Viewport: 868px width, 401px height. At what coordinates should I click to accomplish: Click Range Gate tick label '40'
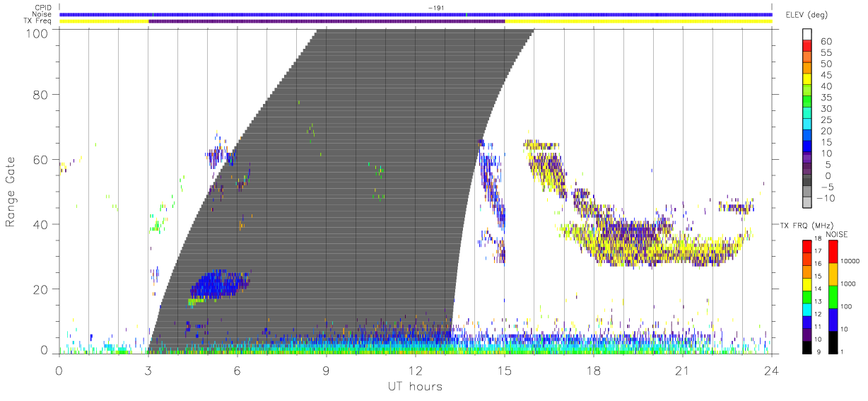point(42,224)
